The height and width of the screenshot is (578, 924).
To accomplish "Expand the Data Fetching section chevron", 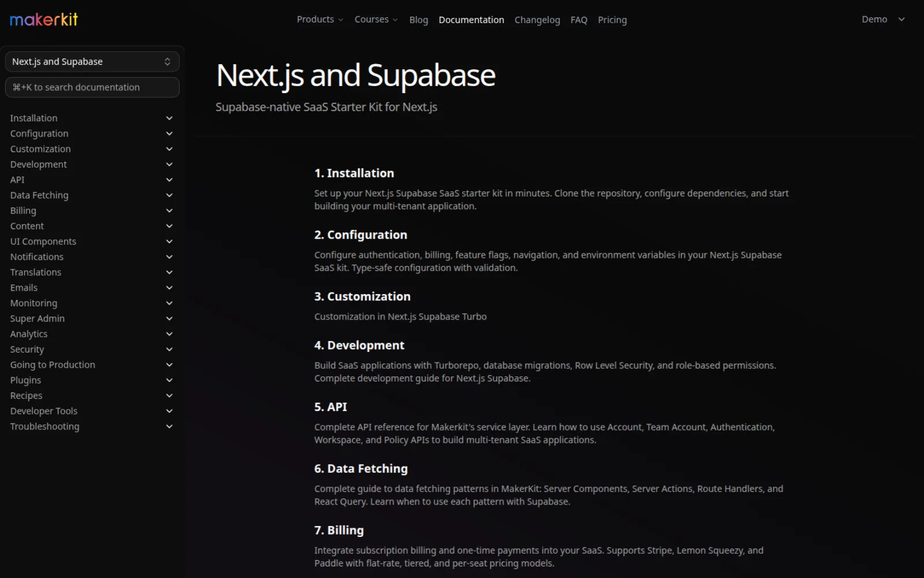I will [x=169, y=195].
